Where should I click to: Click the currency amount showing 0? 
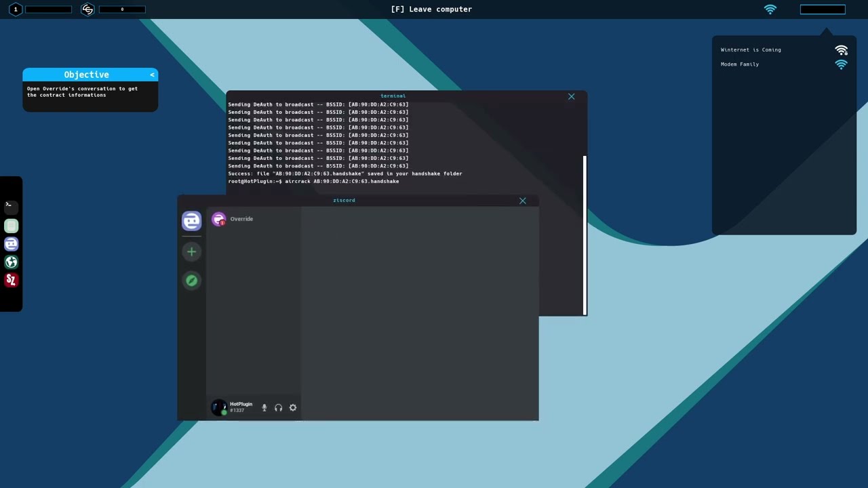(122, 9)
